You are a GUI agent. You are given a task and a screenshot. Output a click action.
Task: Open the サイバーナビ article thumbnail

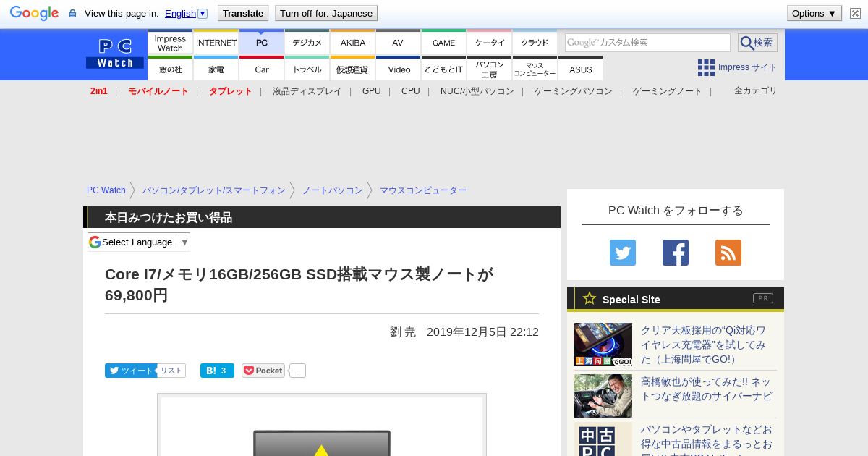click(603, 396)
